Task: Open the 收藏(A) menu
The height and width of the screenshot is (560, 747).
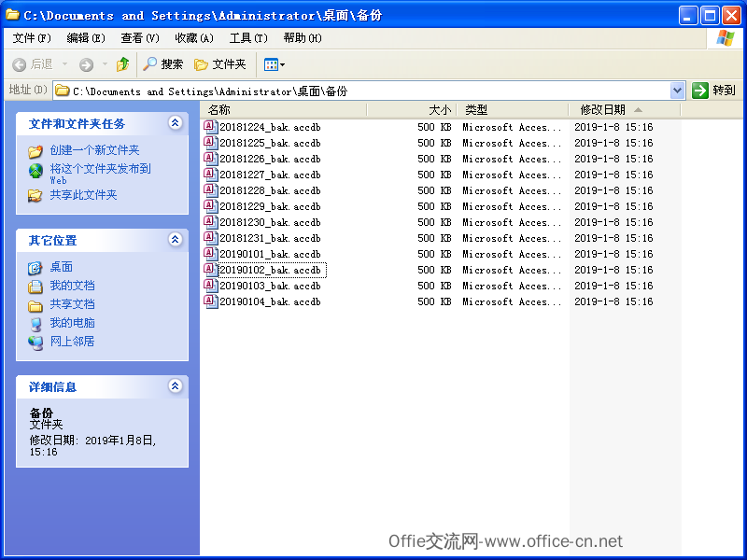Action: coord(194,38)
